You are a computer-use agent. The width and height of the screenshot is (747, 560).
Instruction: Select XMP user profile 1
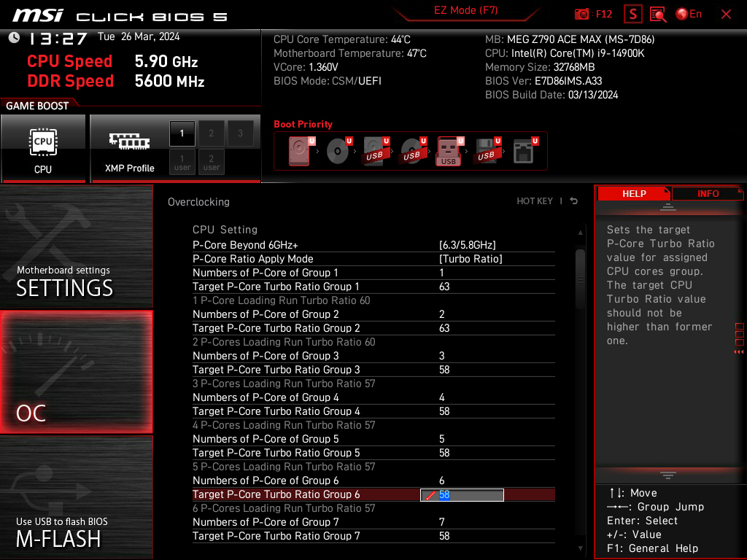click(182, 162)
